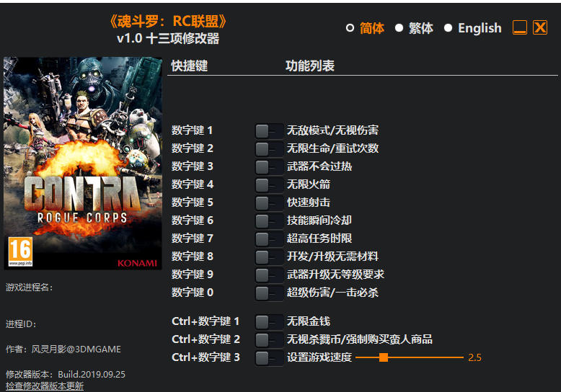This screenshot has width=561, height=392.
Task: Click the 数字键 3 hotkey label
Action: pyautogui.click(x=192, y=166)
